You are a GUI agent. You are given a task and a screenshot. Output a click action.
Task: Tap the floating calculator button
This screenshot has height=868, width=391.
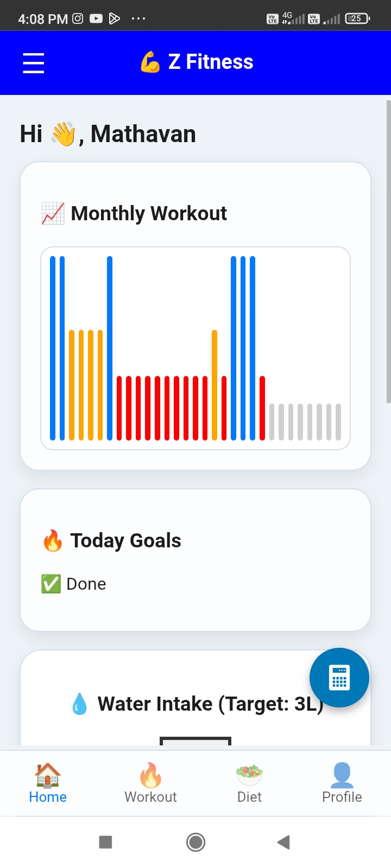tap(339, 678)
